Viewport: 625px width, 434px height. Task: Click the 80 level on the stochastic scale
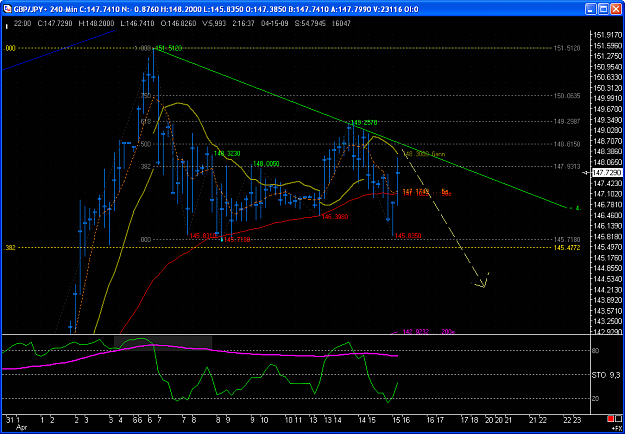pyautogui.click(x=596, y=351)
